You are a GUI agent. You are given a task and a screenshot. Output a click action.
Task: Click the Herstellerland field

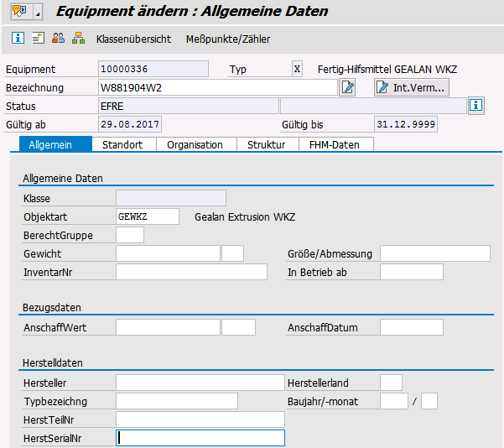(x=391, y=383)
